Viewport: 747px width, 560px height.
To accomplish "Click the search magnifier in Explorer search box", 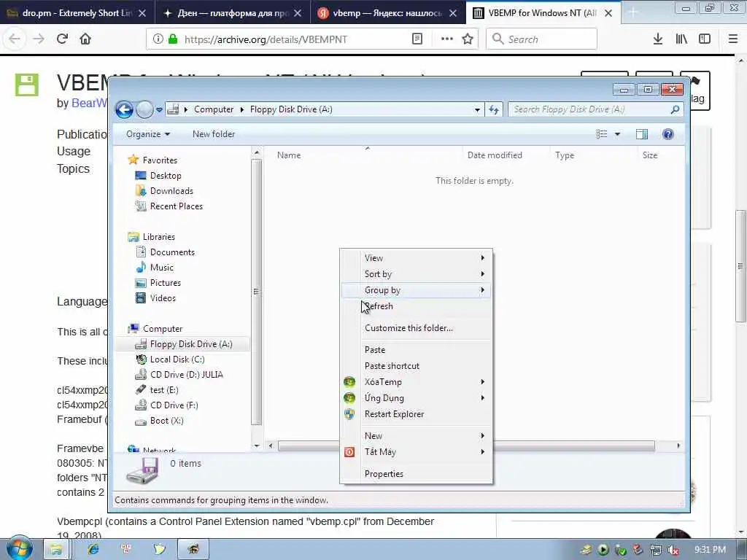I will point(675,109).
